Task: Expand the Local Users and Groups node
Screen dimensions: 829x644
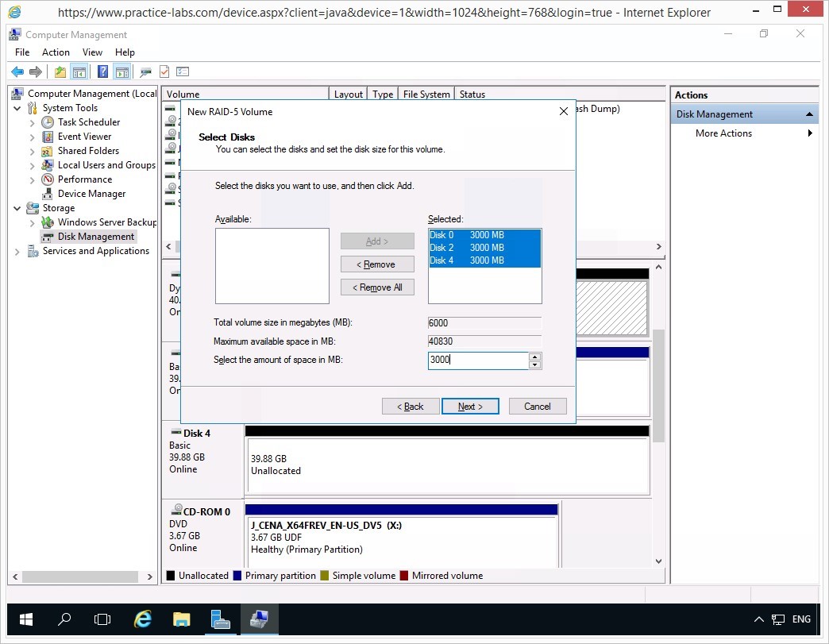Action: pos(33,165)
